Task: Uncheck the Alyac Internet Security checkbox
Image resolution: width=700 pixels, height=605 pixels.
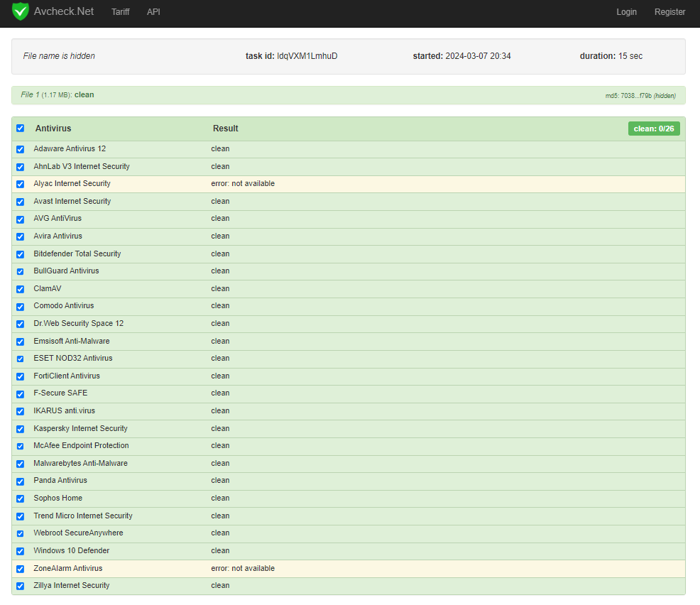Action: click(x=20, y=184)
